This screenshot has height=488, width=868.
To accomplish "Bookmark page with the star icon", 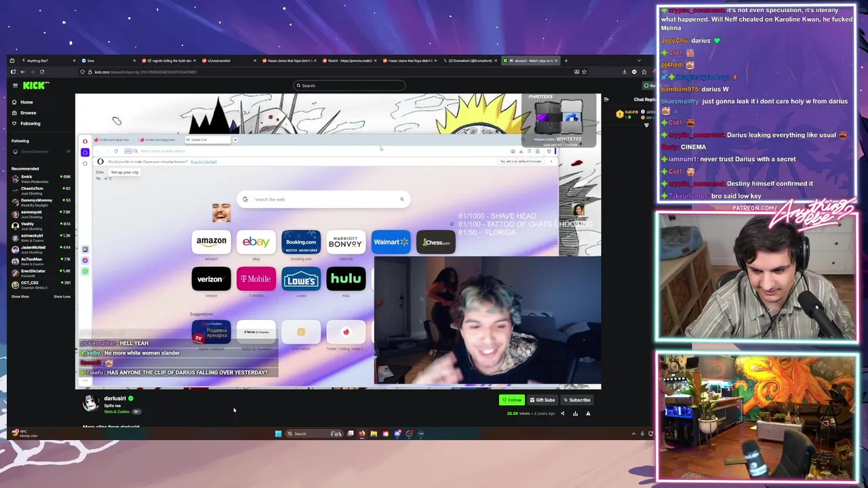I will 584,72.
